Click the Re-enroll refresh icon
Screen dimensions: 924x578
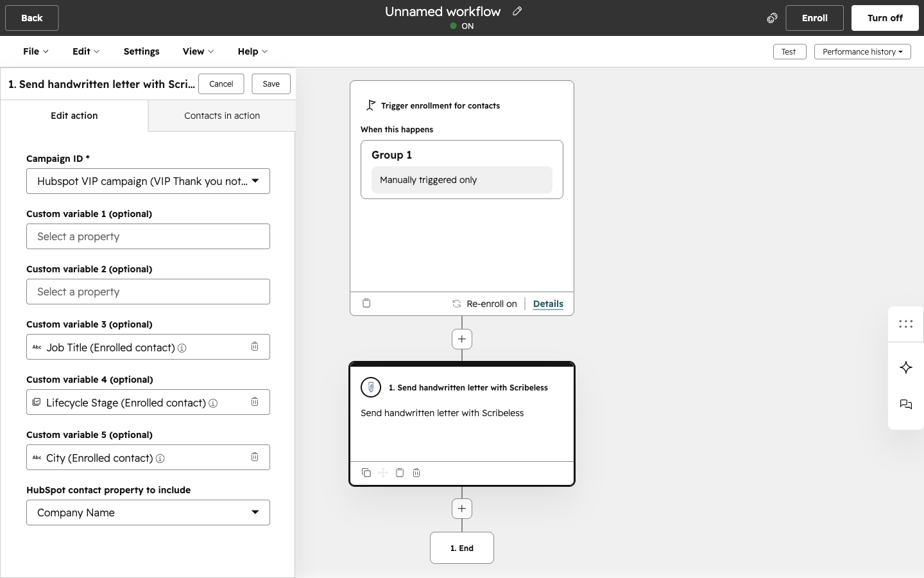(x=456, y=304)
